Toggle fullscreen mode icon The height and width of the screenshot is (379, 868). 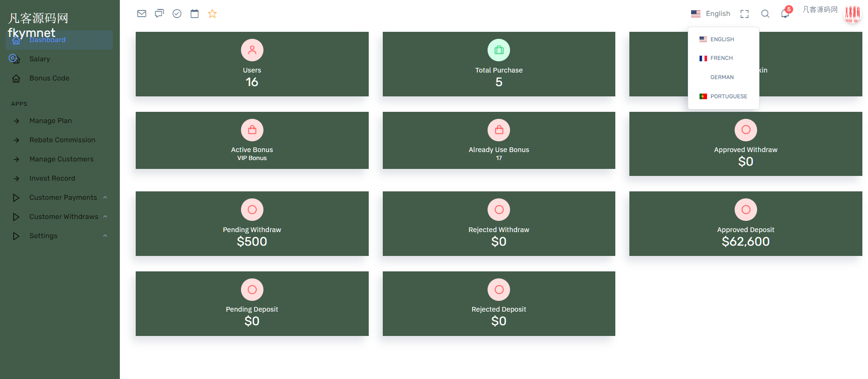pos(744,14)
